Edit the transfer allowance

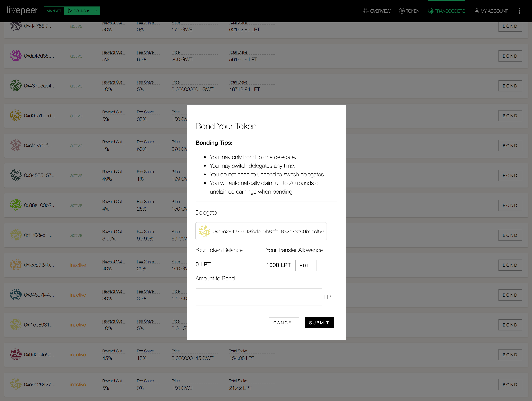(305, 265)
